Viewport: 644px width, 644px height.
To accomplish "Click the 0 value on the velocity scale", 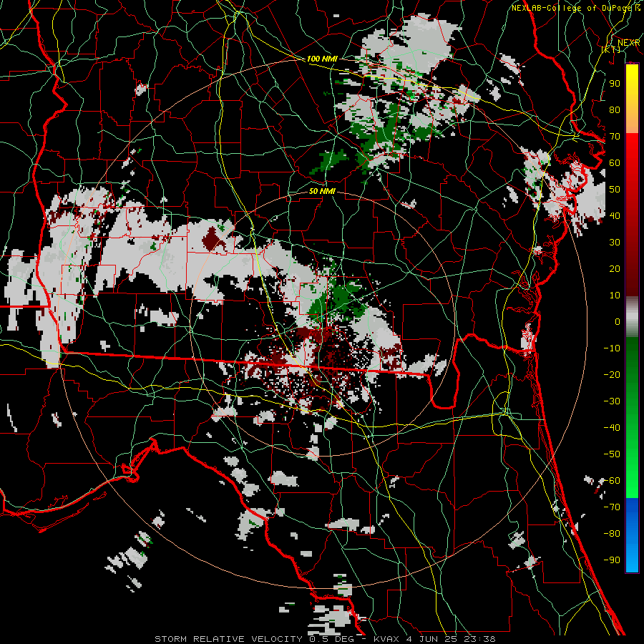I will (618, 322).
